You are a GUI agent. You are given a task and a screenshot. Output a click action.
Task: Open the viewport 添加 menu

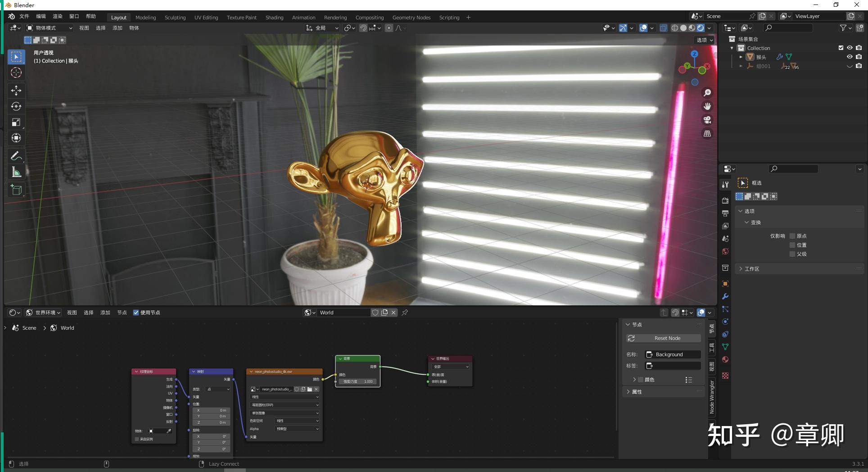[118, 28]
